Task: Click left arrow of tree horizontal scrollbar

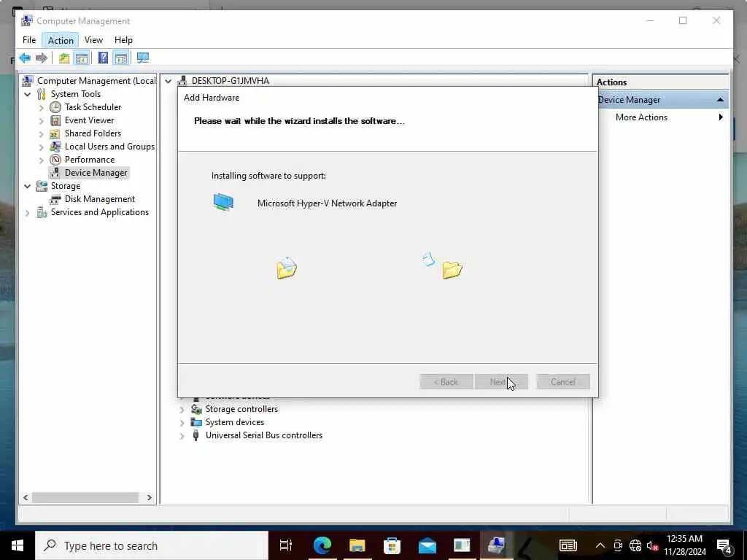Action: pos(26,497)
